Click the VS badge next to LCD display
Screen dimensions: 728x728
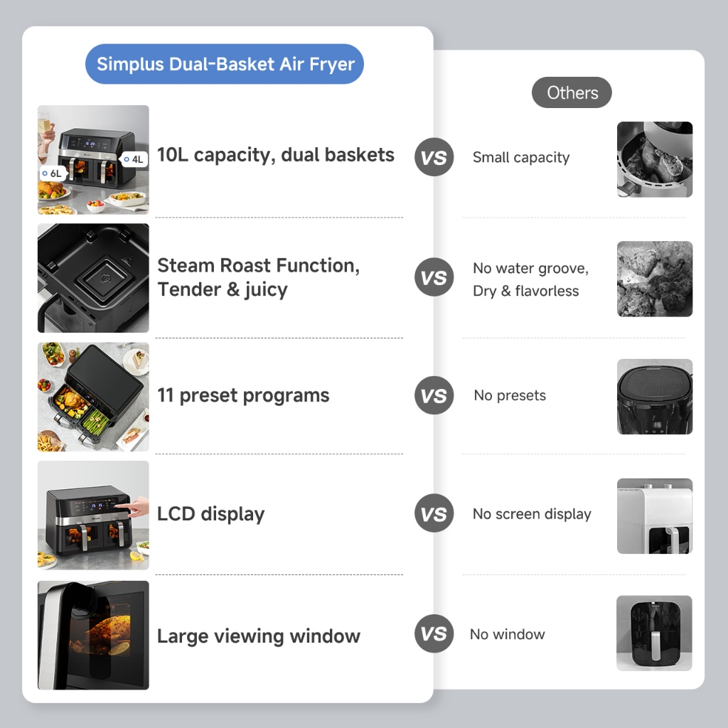coord(434,514)
